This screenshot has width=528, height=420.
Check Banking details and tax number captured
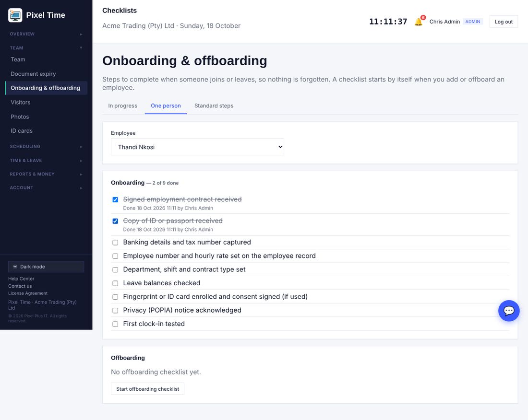(x=115, y=243)
